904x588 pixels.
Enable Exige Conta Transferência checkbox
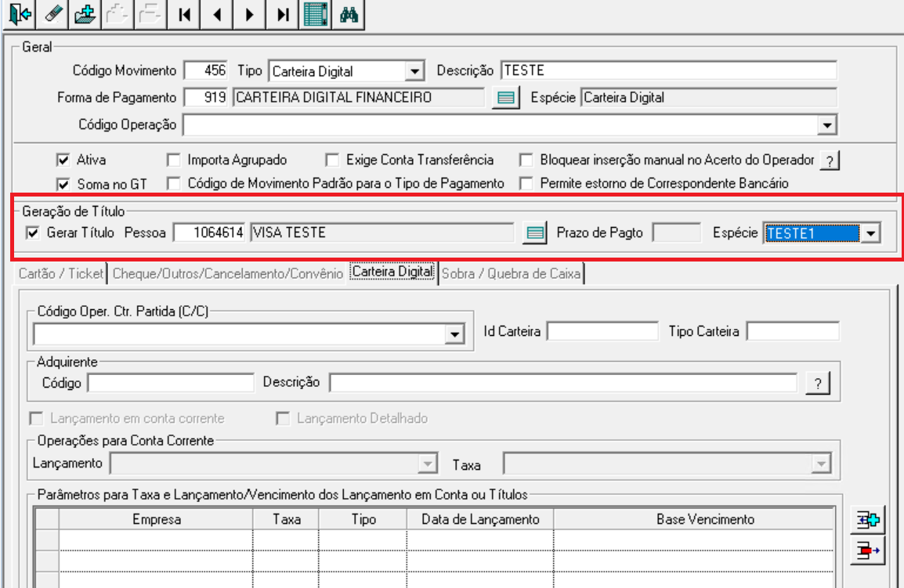332,160
